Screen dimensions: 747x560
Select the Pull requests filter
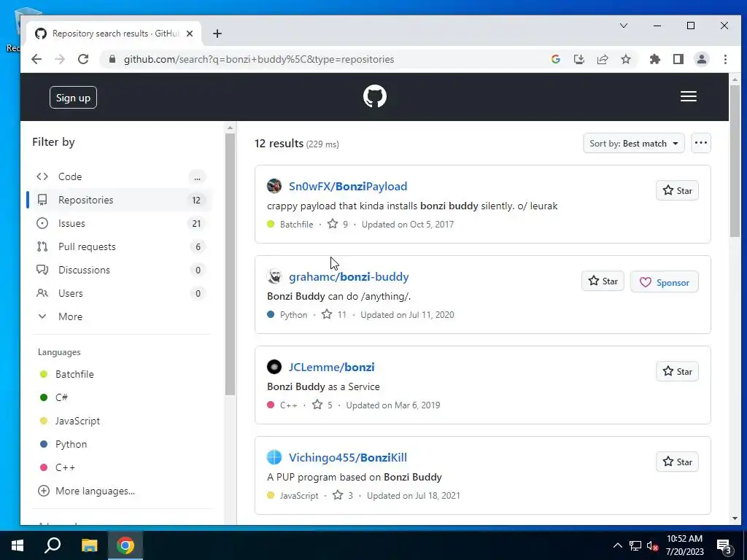(x=121, y=246)
